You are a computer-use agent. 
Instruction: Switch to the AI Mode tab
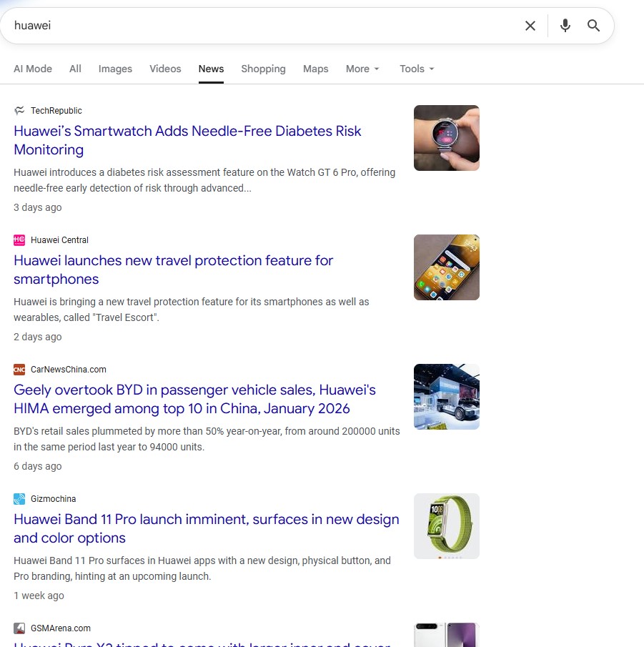click(33, 69)
